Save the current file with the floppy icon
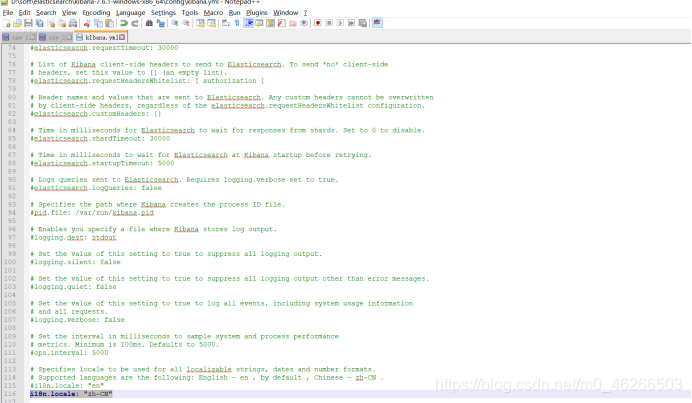This screenshot has width=692, height=403. point(28,23)
